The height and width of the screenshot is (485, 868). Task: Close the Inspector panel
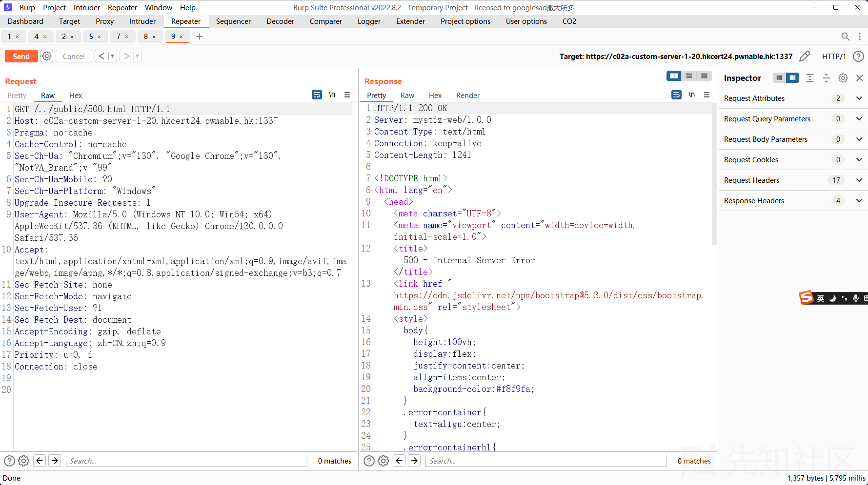coord(860,78)
